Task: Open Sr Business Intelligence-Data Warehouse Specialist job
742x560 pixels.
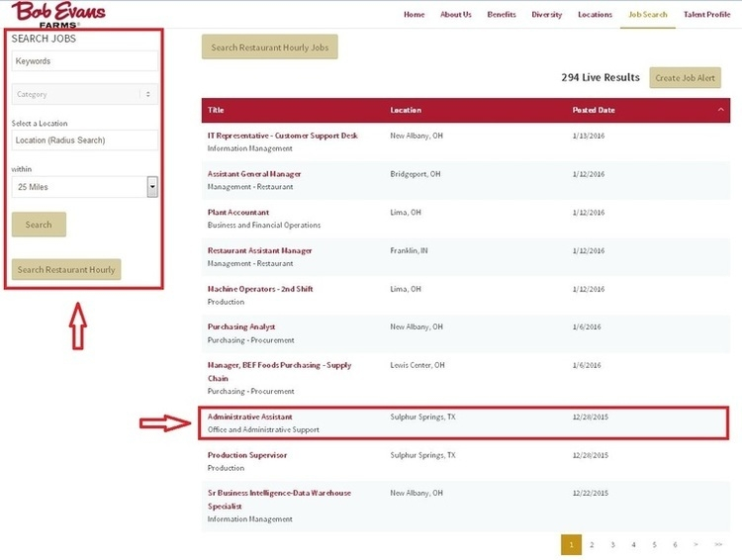Action: 279,500
